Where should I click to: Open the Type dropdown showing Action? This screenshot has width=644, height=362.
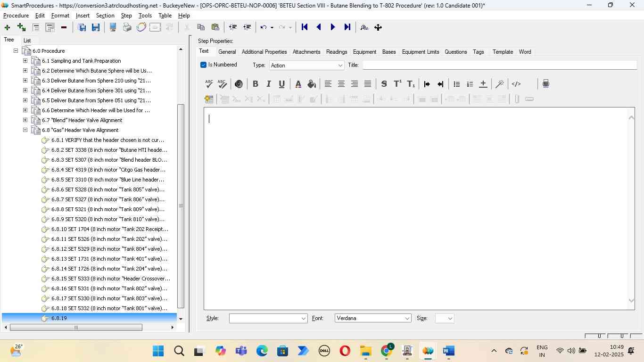(307, 66)
